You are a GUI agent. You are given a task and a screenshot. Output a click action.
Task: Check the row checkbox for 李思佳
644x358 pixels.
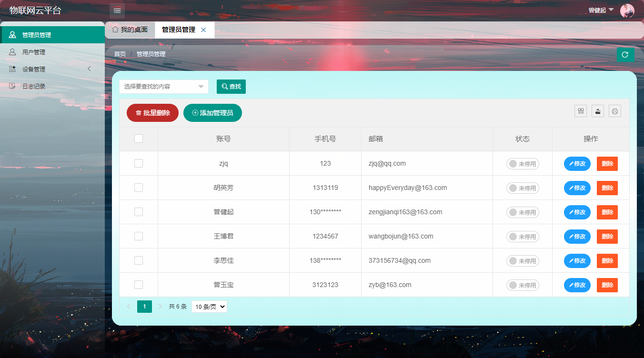[139, 260]
